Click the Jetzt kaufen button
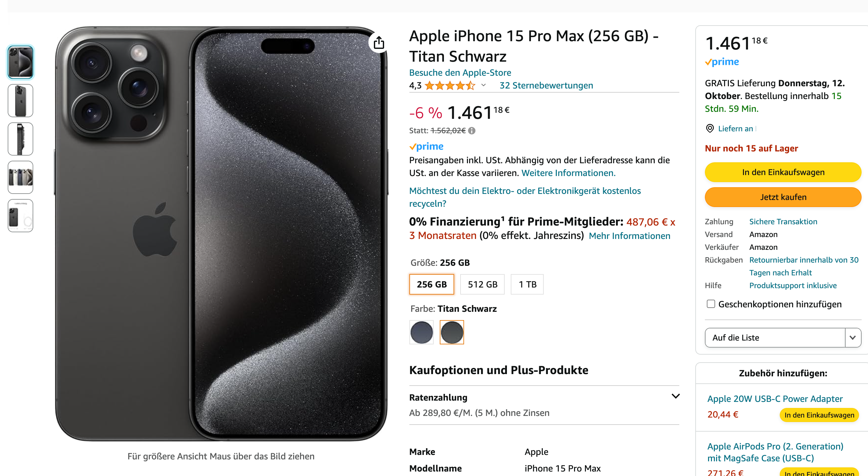Image resolution: width=868 pixels, height=476 pixels. 783,197
